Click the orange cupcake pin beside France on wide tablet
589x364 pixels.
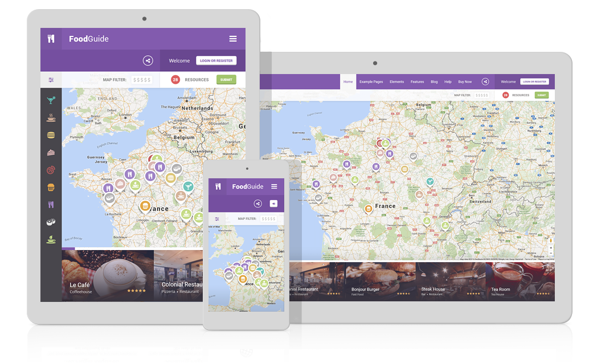click(368, 208)
